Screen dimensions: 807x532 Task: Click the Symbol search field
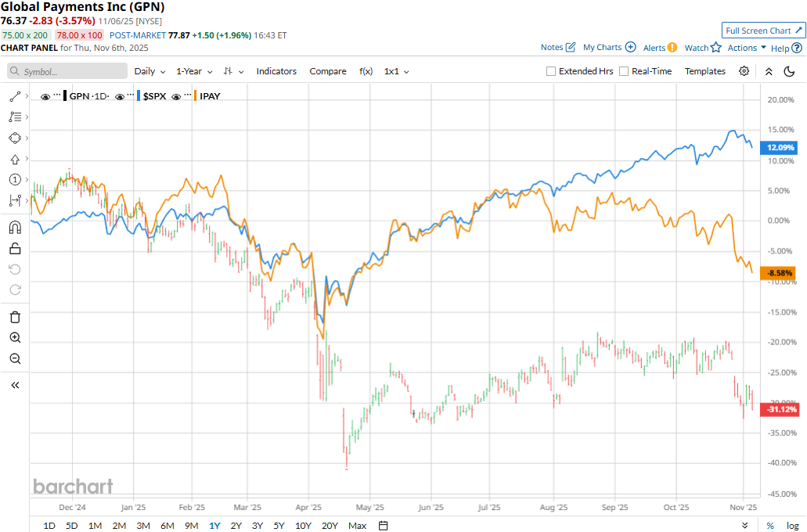click(x=67, y=71)
